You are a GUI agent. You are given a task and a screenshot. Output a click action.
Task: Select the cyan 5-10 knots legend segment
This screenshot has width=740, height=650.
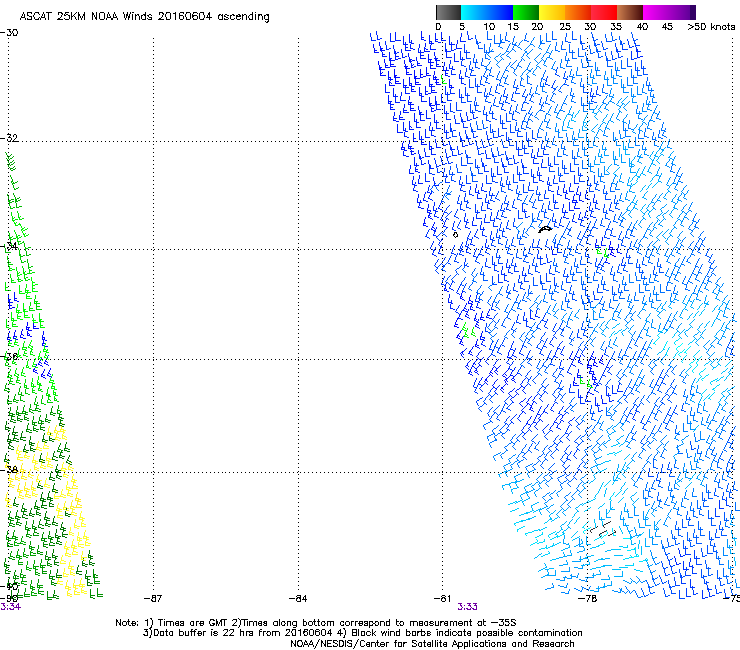(474, 12)
